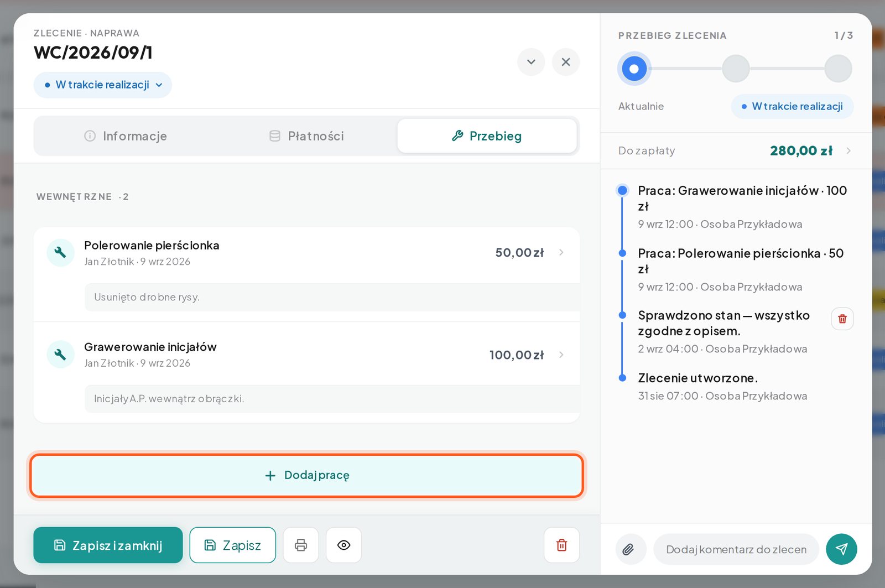
Task: Click the 'Dodaj pracę' button
Action: point(306,476)
